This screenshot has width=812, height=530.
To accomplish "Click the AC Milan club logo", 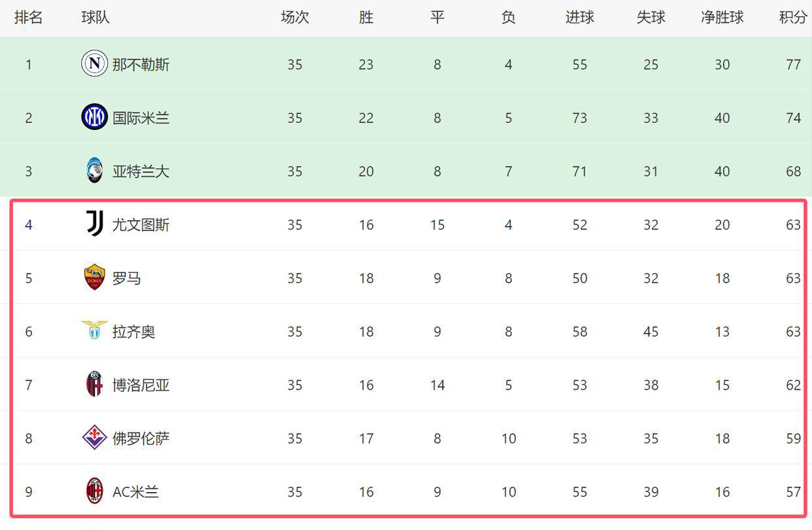I will coord(95,491).
